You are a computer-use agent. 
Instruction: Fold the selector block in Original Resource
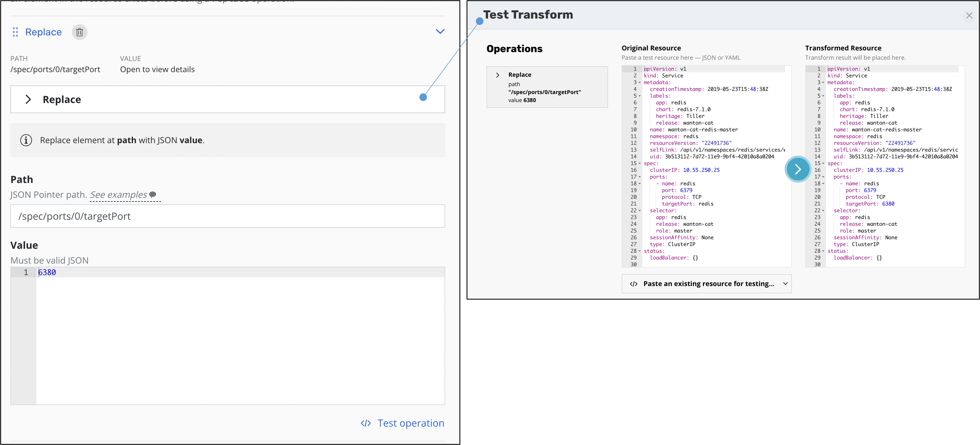click(639, 211)
